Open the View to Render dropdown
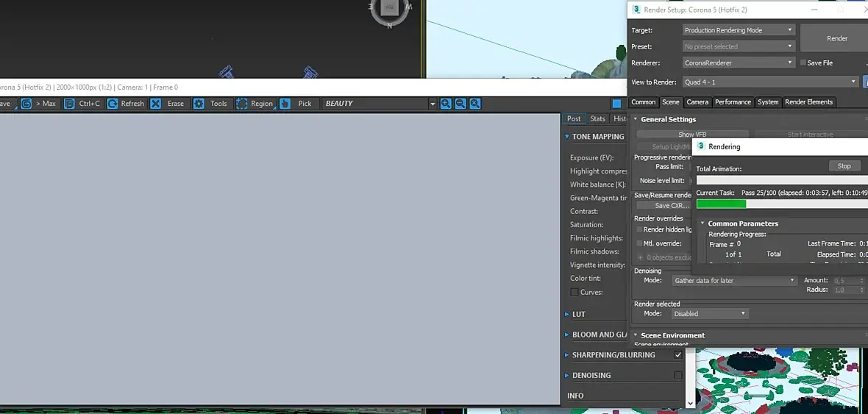The width and height of the screenshot is (868, 414). click(x=770, y=82)
